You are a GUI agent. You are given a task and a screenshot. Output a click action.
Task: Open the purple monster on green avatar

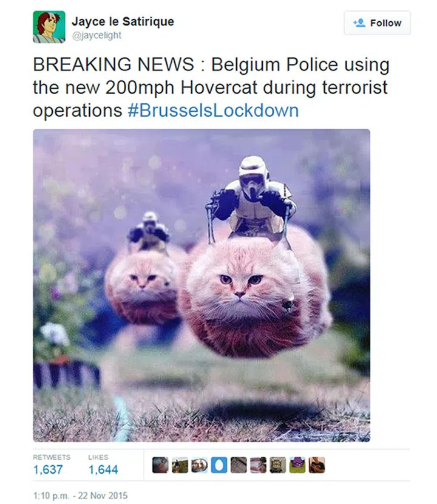(297, 465)
